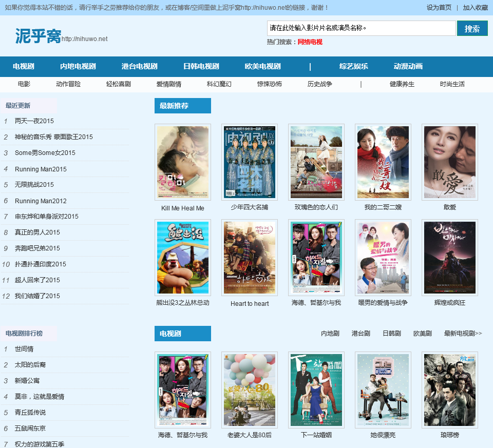This screenshot has width=493, height=448.
Task: Open the 港台电视剧 navigation item
Action: [139, 66]
